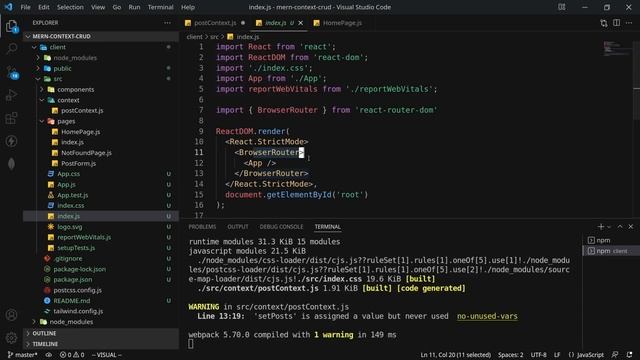Screen dimensions: 640x360
Task: Open the Run and Debug view
Action: pyautogui.click(x=11, y=95)
